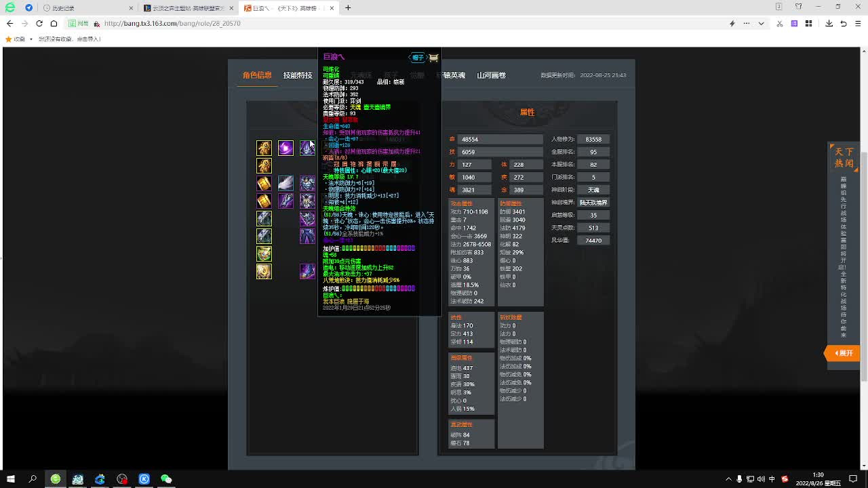
Task: Open the 技能特技 page tab
Action: pos(298,75)
